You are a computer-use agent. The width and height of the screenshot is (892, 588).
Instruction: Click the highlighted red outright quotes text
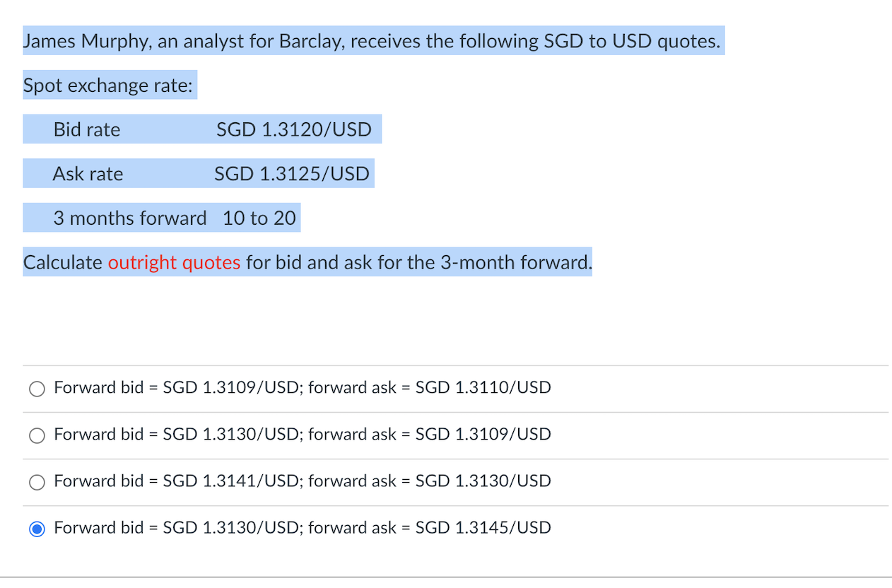coord(175,262)
